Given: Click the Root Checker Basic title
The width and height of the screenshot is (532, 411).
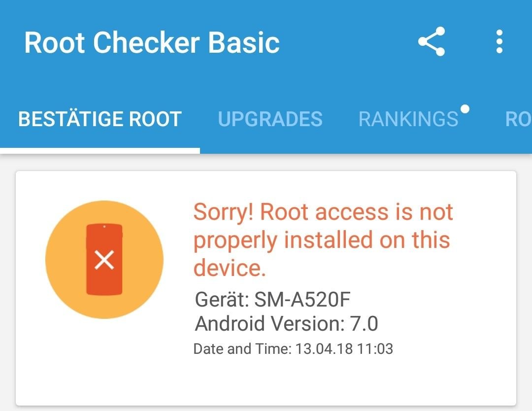Looking at the screenshot, I should click(152, 42).
